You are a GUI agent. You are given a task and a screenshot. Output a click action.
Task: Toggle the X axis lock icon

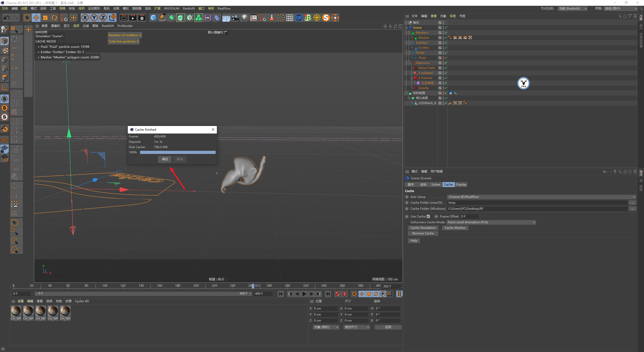(x=85, y=18)
